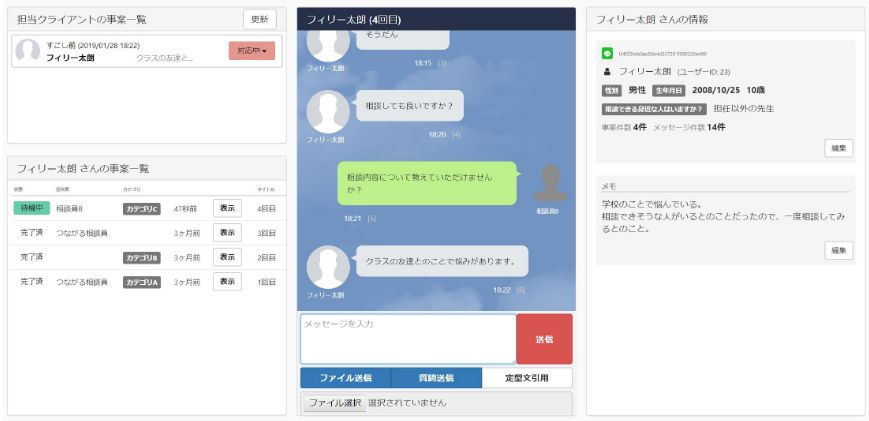Click the ファイル選択 file chooser button
Screen dimensions: 869x421
[334, 403]
